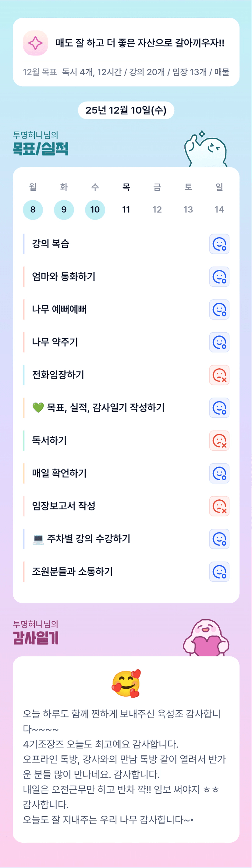Image resolution: width=252 pixels, height=868 pixels.
Task: Click smiley status icon for 매일 확언하기
Action: [x=219, y=473]
